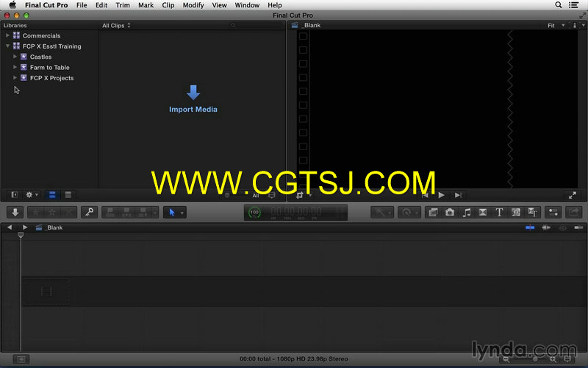The width and height of the screenshot is (588, 368).
Task: Select the Farm to Table event
Action: click(49, 67)
